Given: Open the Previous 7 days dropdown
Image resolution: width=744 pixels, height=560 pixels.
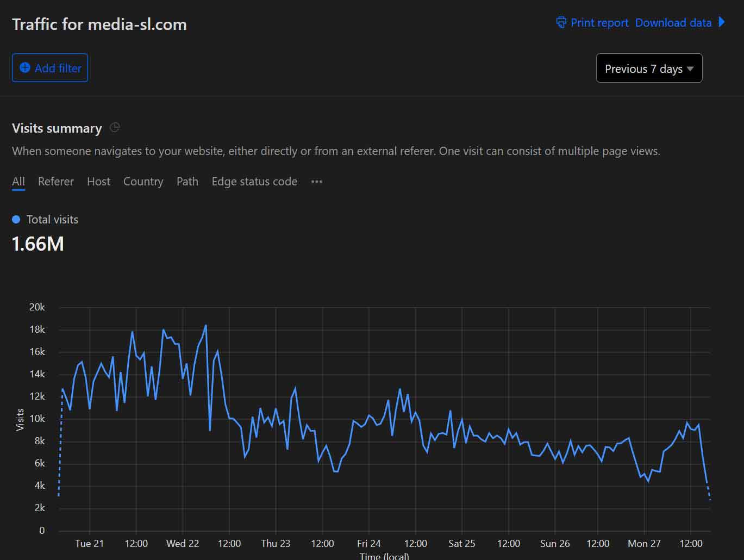Looking at the screenshot, I should (x=649, y=69).
